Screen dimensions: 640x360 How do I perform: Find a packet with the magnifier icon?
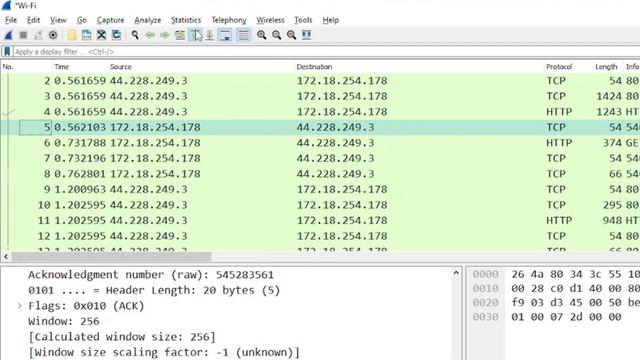(135, 35)
